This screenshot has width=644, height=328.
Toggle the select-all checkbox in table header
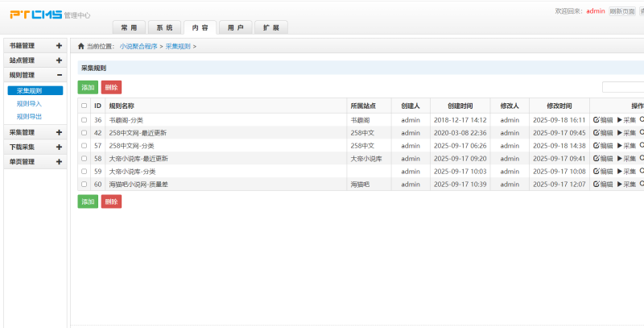(85, 106)
